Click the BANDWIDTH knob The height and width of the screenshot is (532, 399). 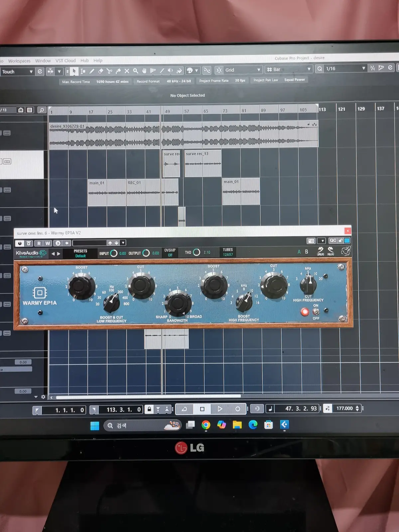(x=178, y=303)
